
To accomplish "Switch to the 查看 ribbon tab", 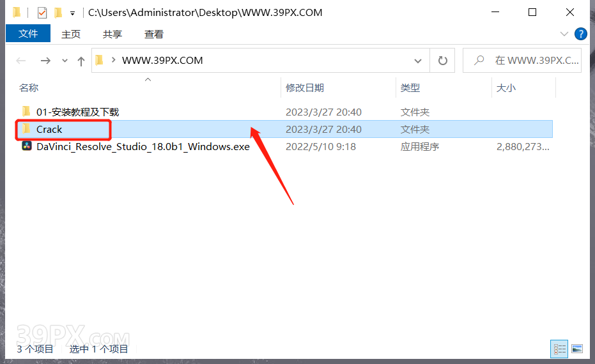I will coord(153,34).
